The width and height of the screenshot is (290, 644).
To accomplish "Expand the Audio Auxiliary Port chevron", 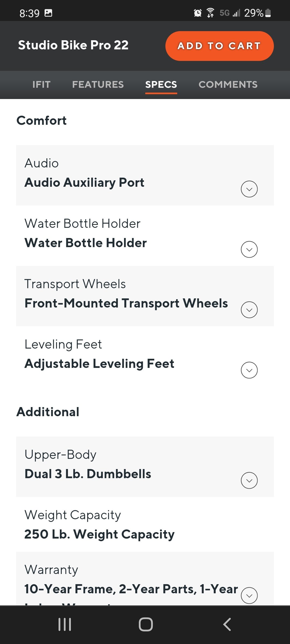I will coord(249,189).
